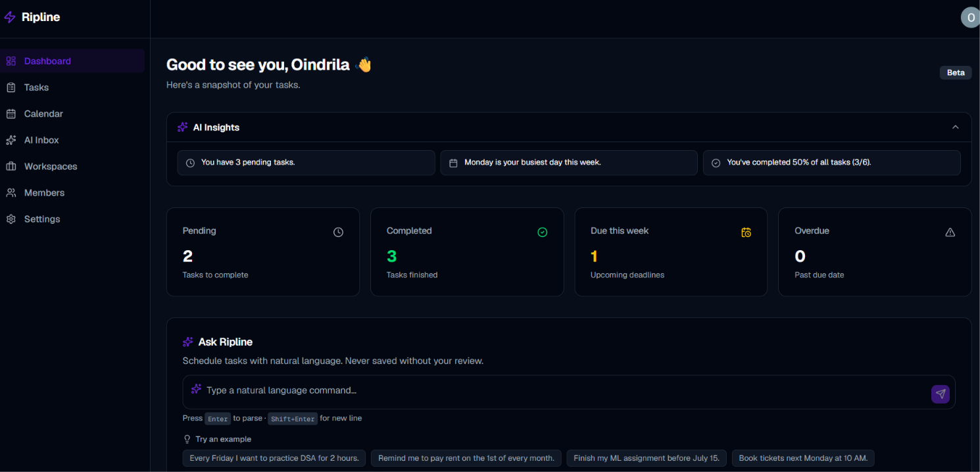Click the clock icon in pending tasks insight
Screen dimensions: 980x472
(x=190, y=163)
